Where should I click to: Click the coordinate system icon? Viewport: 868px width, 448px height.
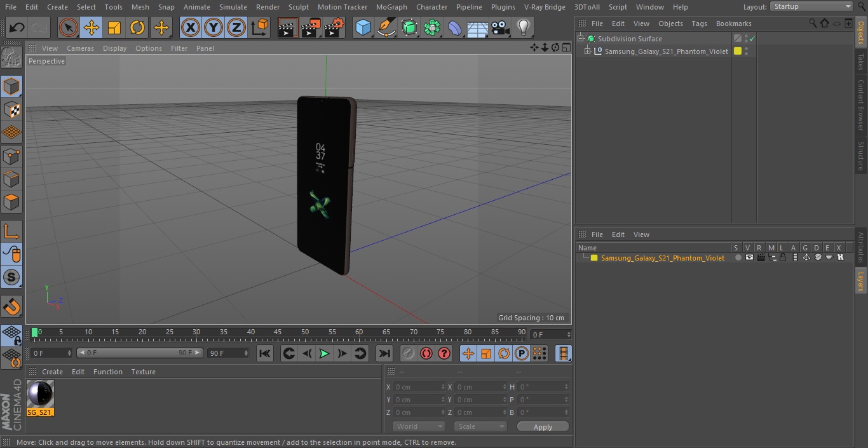(x=260, y=27)
